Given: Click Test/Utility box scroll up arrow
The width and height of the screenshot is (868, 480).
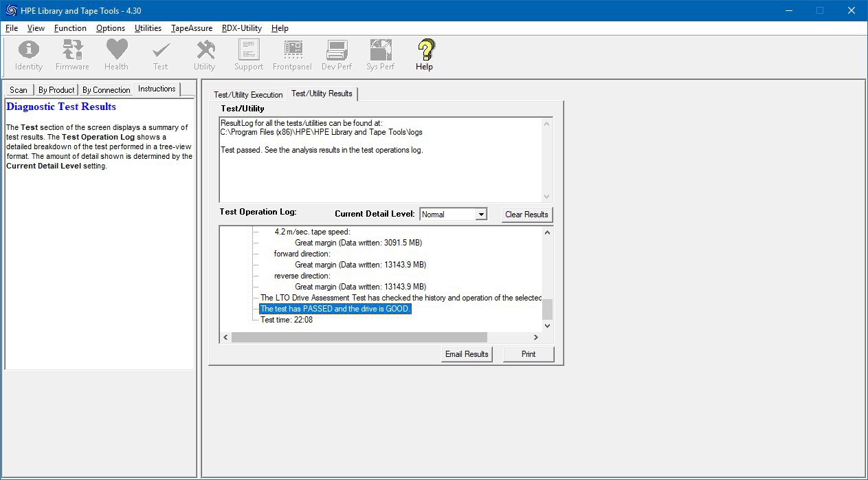Looking at the screenshot, I should (x=547, y=124).
